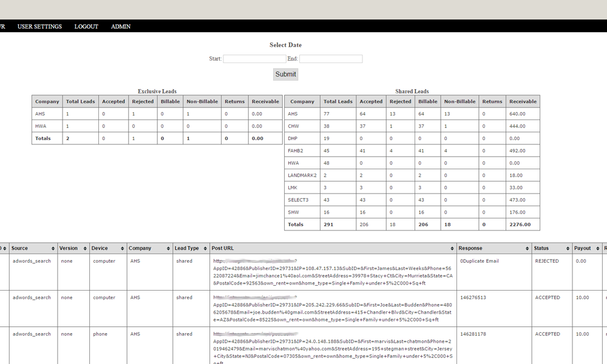Click ACCEPTED status for response 146276513
This screenshot has width=607, height=364.
click(x=548, y=297)
